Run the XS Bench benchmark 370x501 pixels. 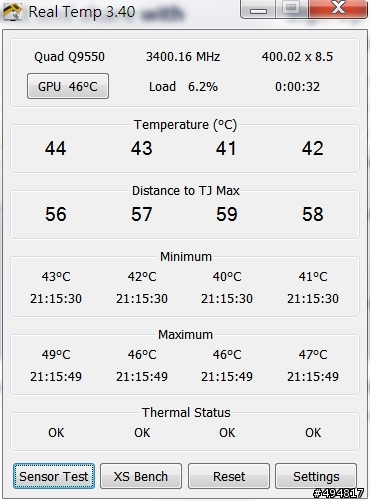(x=141, y=476)
